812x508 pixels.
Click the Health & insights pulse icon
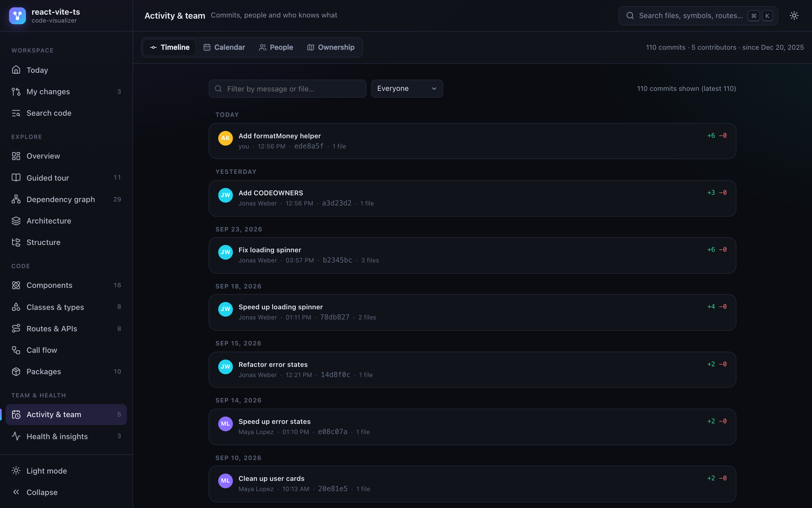click(16, 436)
